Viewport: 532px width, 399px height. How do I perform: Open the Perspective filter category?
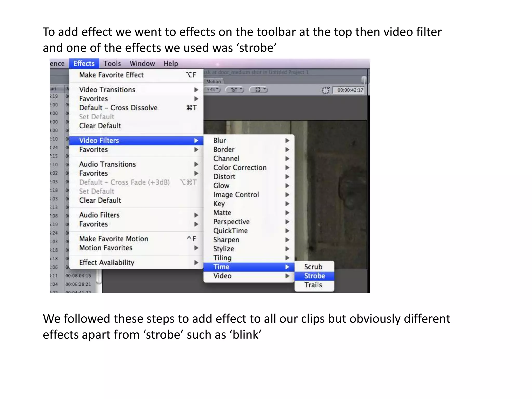[x=249, y=222]
